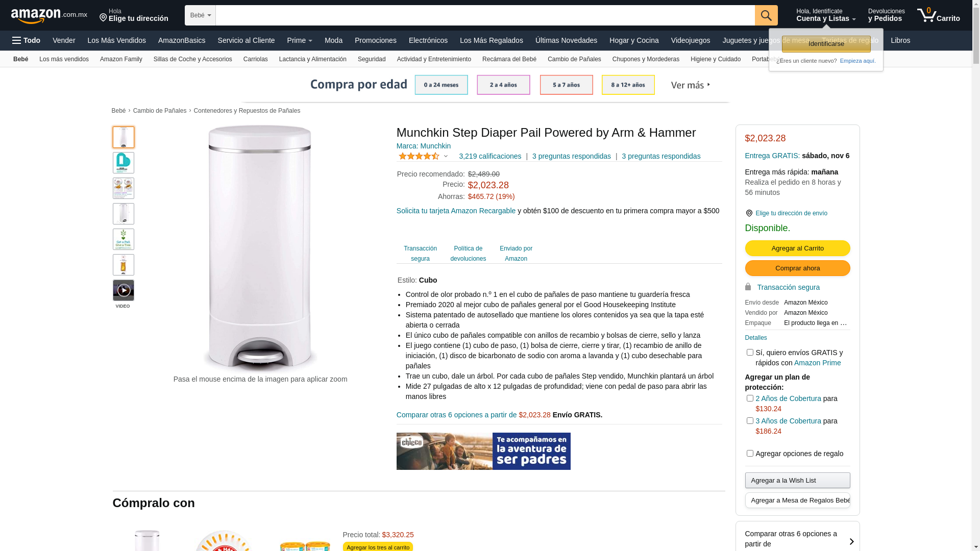Expand the Cuenta y Listas menu
Screen dimensions: 980x551
click(x=826, y=15)
